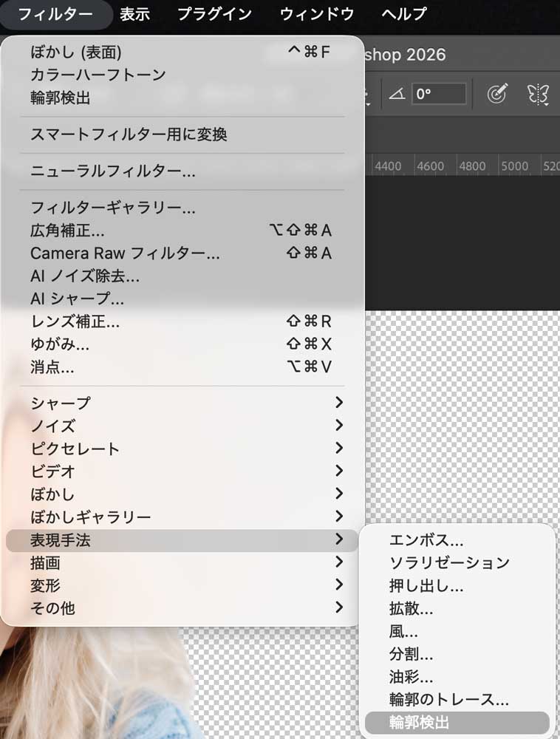Screen dimensions: 560x739
Task: Expand the 変形 submenu
Action: pyautogui.click(x=182, y=586)
